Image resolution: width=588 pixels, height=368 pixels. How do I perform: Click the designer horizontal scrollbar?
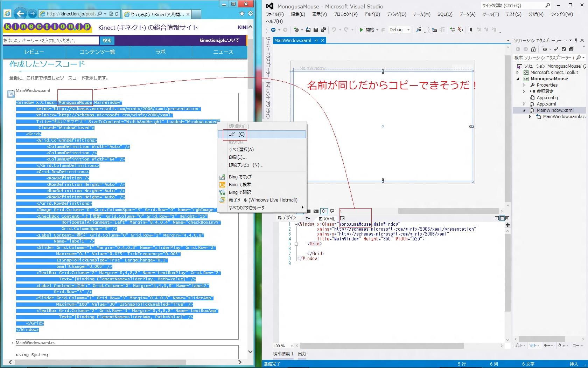pyautogui.click(x=448, y=211)
